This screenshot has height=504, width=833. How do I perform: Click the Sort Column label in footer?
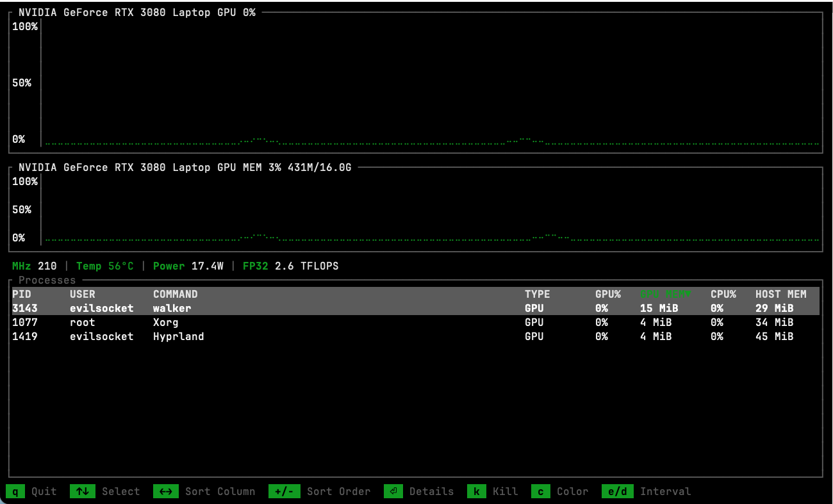click(220, 491)
